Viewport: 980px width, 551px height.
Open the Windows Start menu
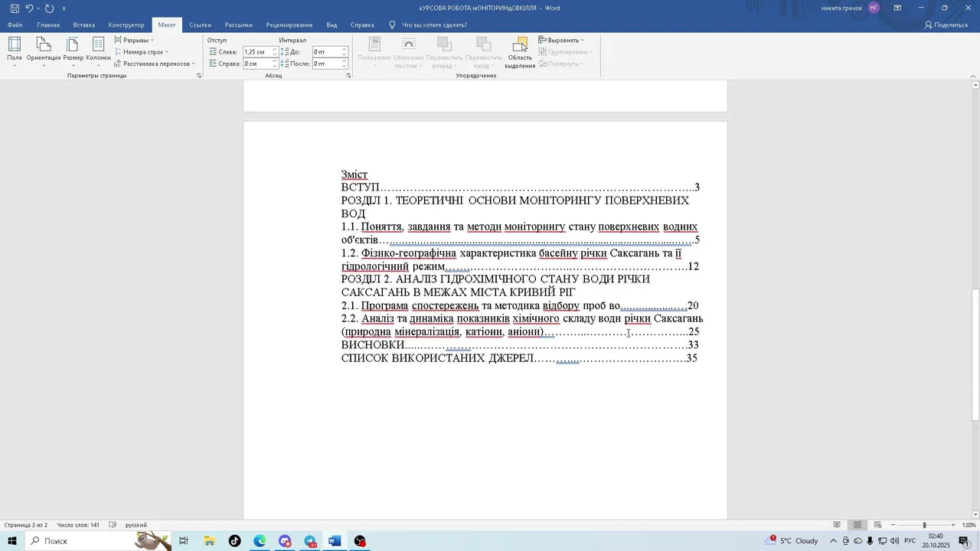(12, 541)
